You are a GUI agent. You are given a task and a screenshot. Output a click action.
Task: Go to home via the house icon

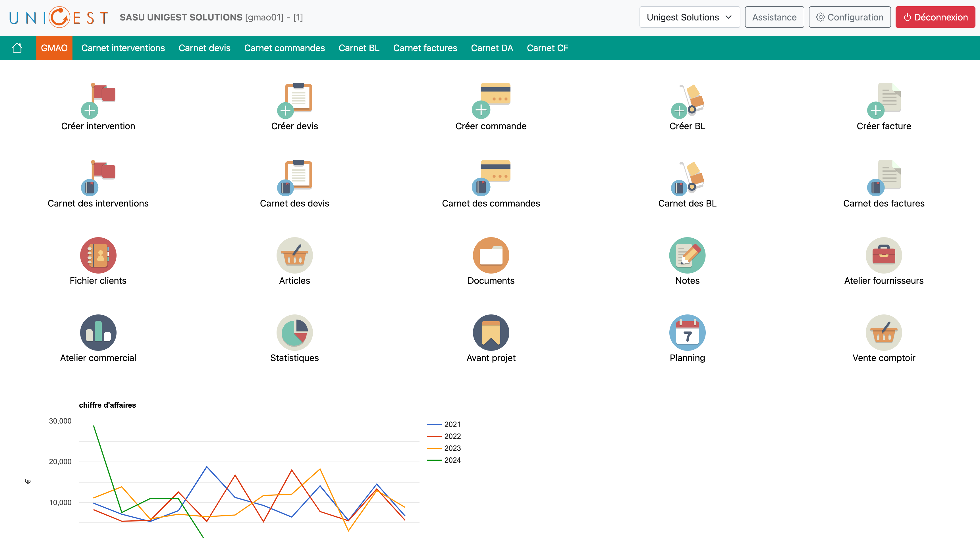[17, 48]
